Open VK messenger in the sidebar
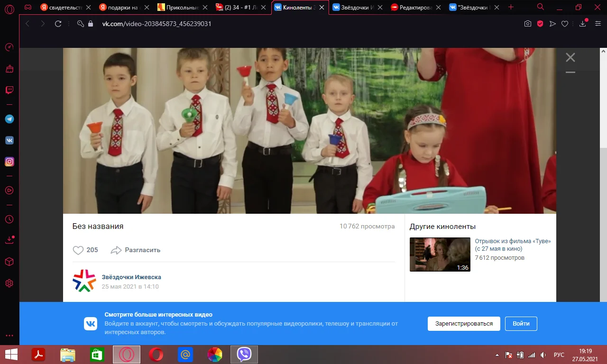Viewport: 607px width, 364px height. [x=9, y=140]
